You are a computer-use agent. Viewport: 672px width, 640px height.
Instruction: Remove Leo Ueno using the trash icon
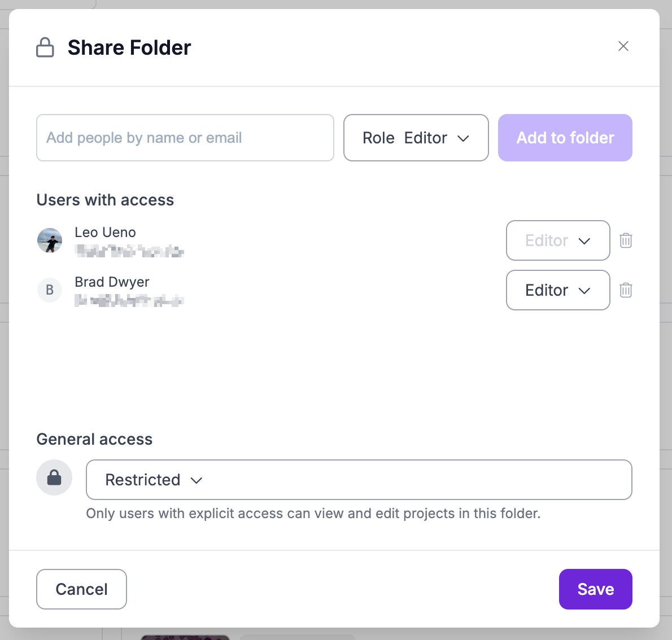(x=626, y=240)
